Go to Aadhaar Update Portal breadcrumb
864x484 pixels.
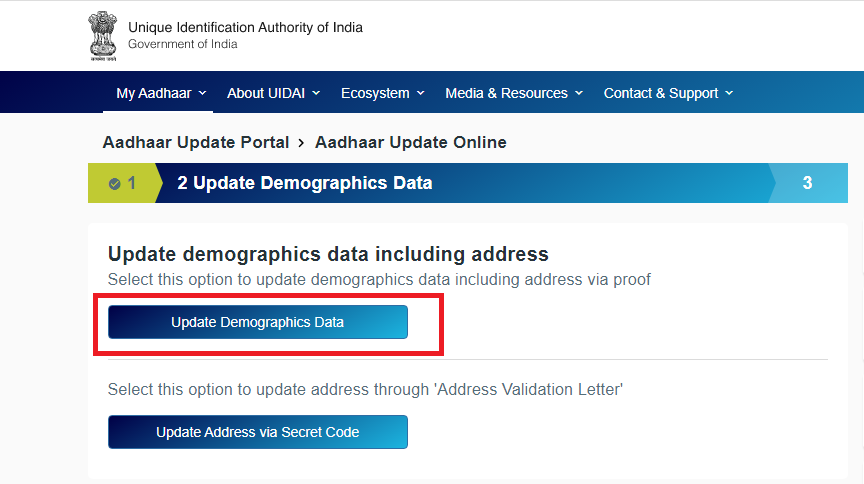[196, 142]
